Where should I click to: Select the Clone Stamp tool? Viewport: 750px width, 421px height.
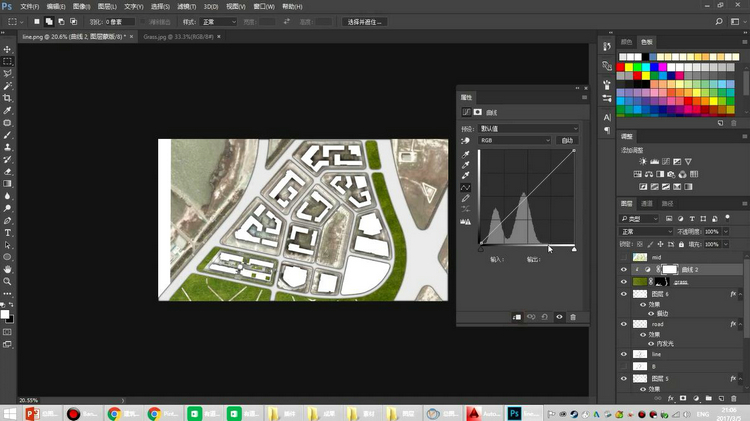pos(7,147)
